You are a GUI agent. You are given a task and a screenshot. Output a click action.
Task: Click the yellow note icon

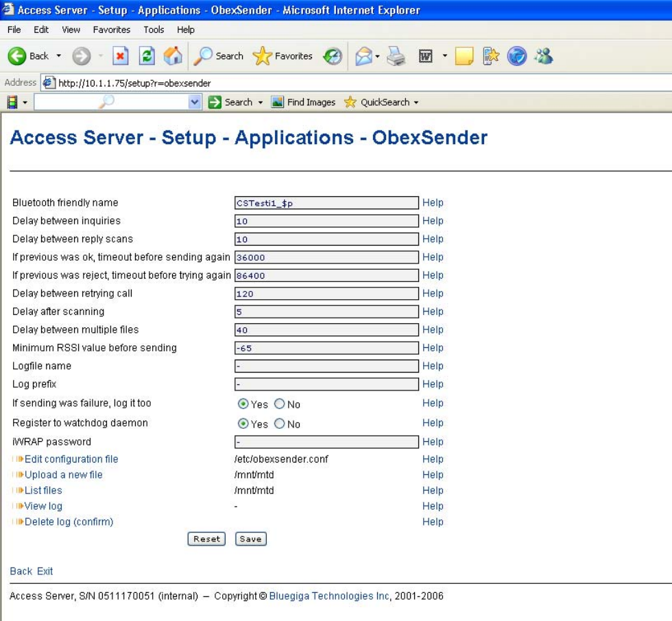tap(464, 56)
